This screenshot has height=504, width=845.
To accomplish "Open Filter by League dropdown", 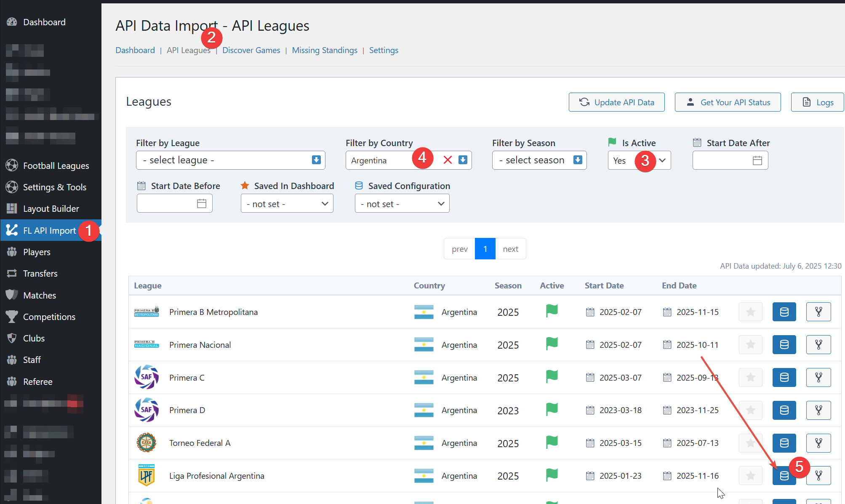I will coord(231,160).
